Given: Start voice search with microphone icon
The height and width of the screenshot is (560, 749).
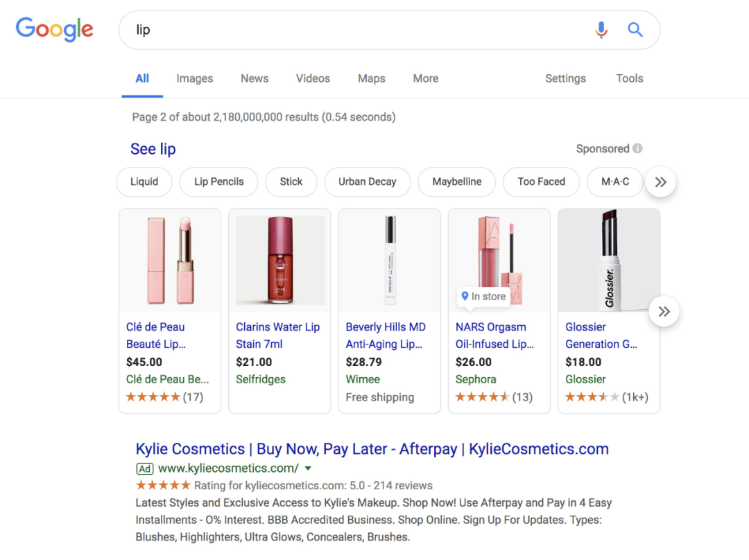Looking at the screenshot, I should tap(601, 30).
